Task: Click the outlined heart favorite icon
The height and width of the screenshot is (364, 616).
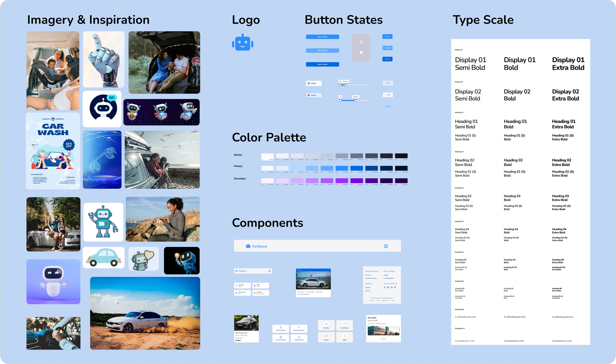Action: tap(361, 42)
